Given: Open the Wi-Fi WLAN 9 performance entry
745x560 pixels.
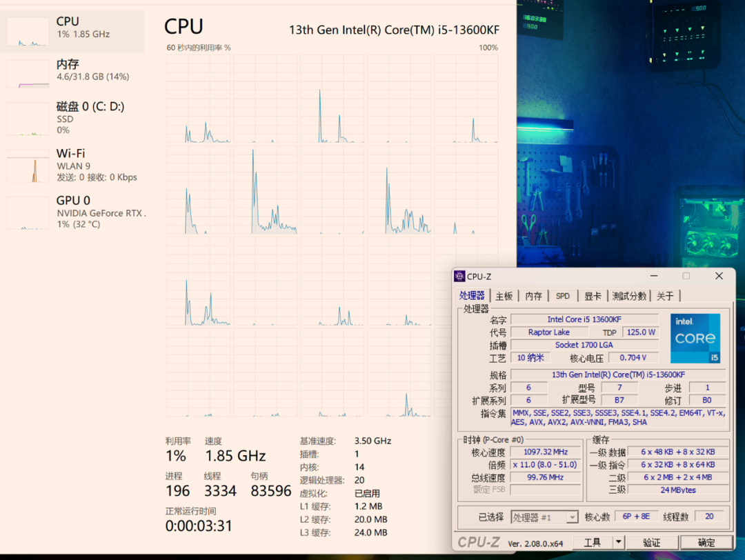Looking at the screenshot, I should [72, 166].
